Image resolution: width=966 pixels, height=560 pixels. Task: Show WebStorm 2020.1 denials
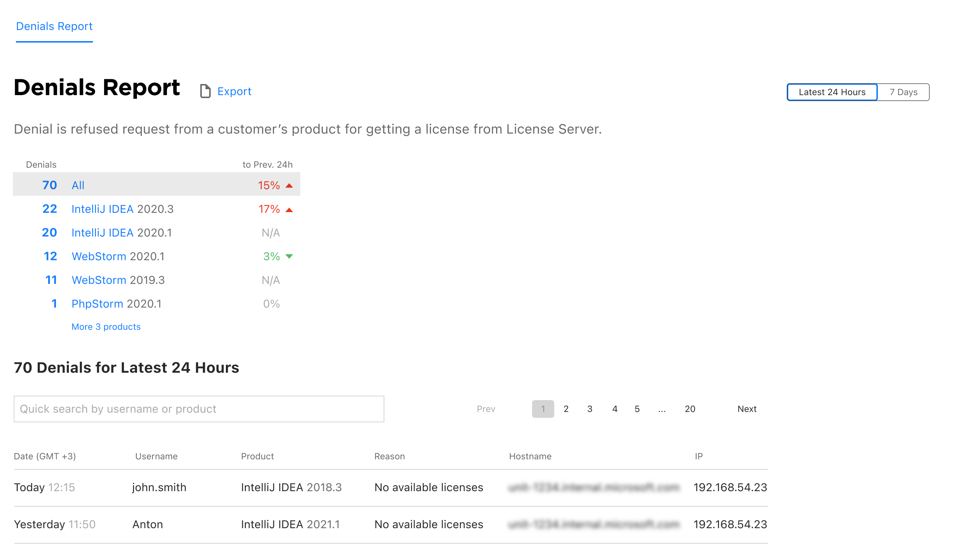coord(118,256)
